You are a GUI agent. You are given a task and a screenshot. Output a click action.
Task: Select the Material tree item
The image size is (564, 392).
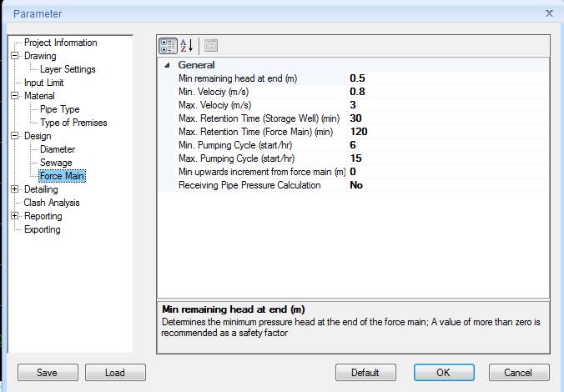click(x=39, y=96)
